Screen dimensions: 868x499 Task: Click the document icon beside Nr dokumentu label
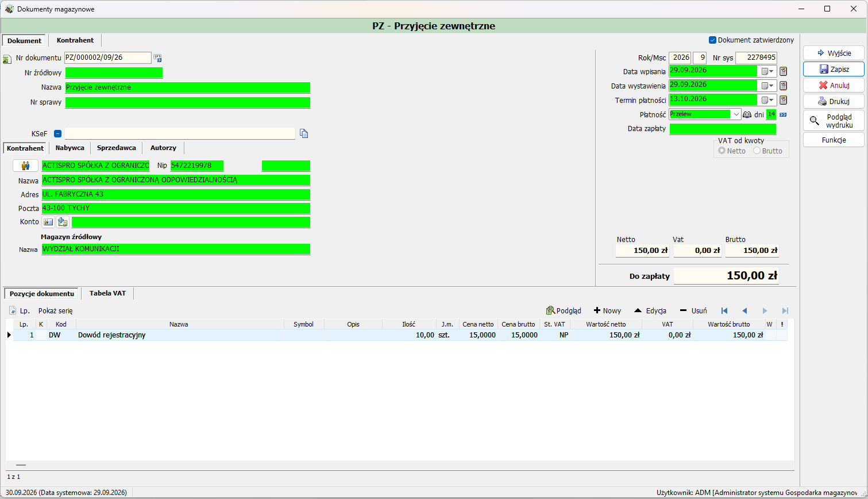[x=6, y=59]
